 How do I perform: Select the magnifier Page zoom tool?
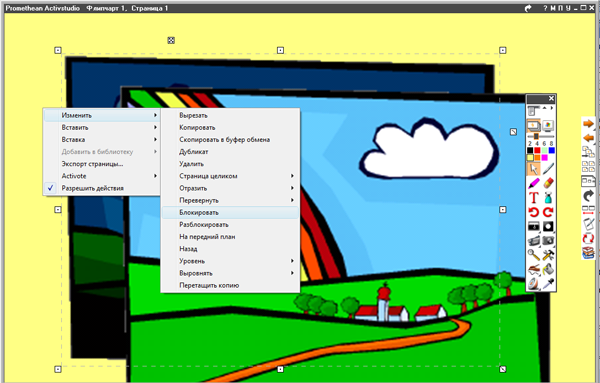point(533,254)
